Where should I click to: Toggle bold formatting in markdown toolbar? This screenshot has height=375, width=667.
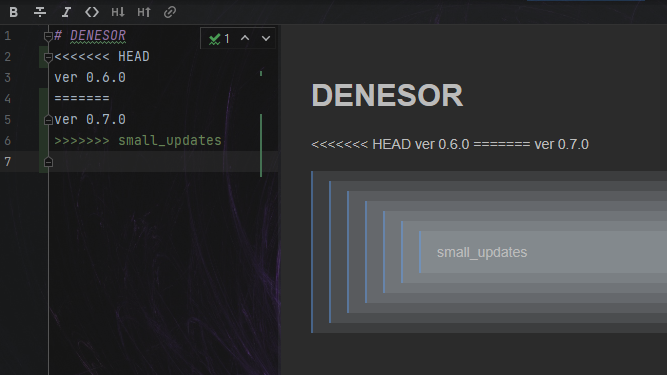14,12
